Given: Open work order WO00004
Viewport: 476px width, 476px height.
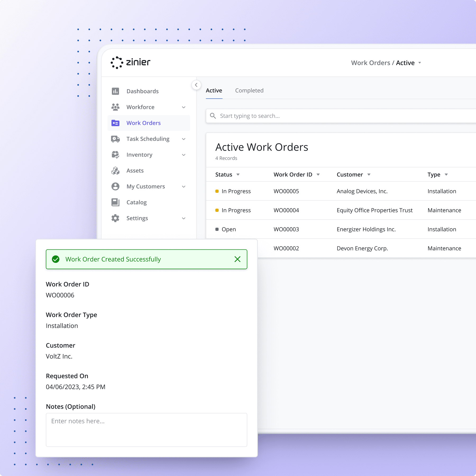Looking at the screenshot, I should [x=286, y=210].
